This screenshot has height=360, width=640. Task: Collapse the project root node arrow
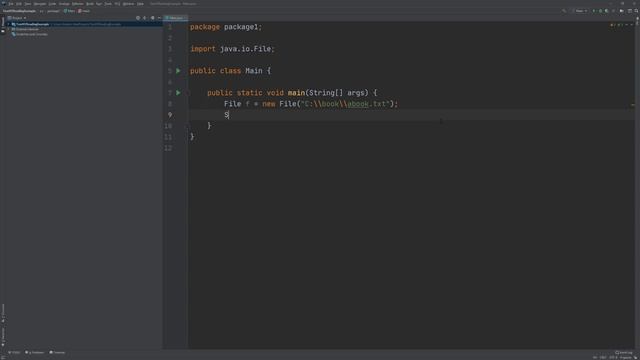[x=9, y=24]
